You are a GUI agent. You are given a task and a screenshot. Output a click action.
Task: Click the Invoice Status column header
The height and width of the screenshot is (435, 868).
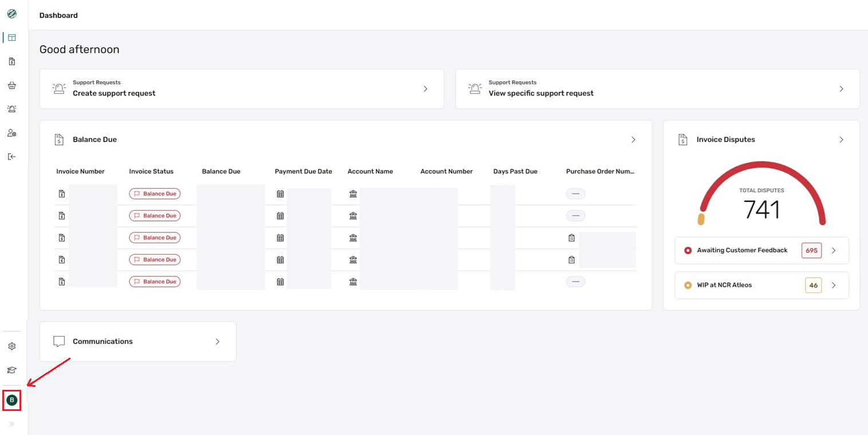pyautogui.click(x=151, y=171)
